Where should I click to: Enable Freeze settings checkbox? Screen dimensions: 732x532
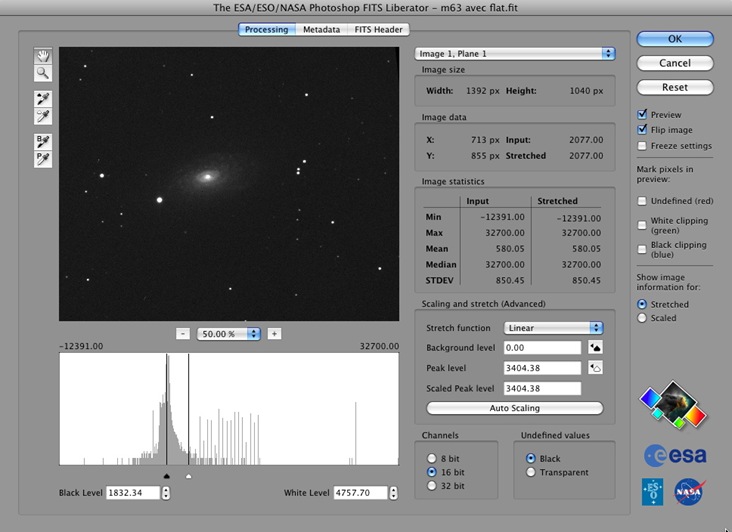tap(642, 146)
